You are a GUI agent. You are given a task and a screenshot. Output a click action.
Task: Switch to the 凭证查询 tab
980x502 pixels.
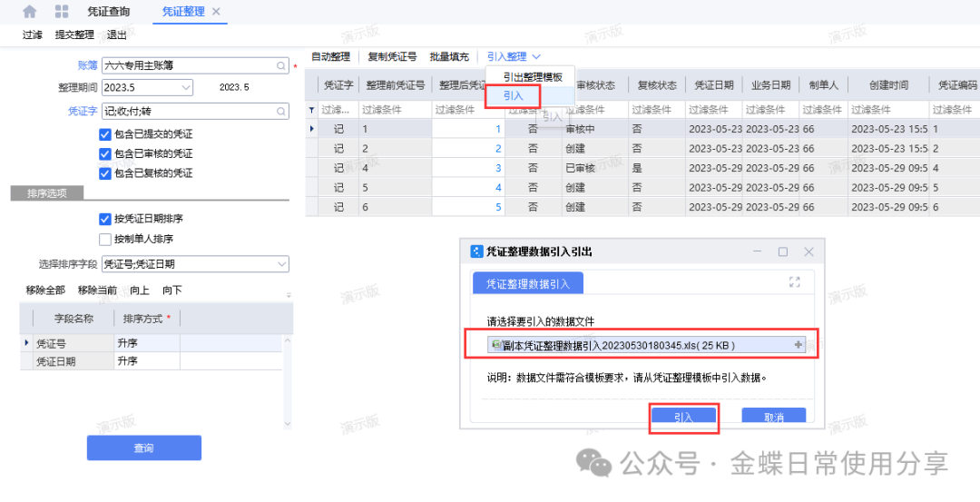tap(108, 12)
